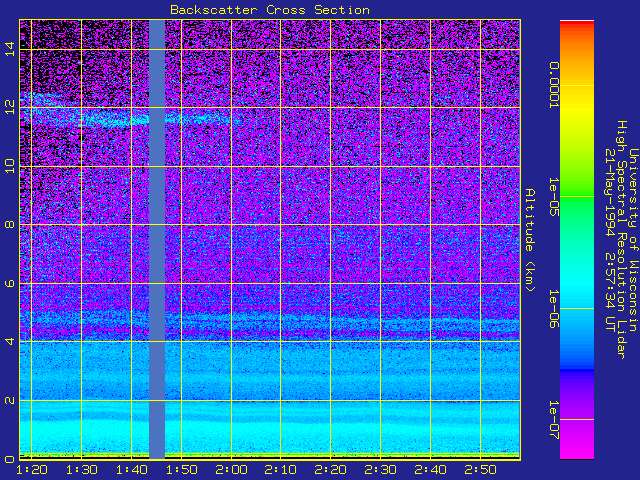Click the 1:40 time axis label
Image resolution: width=640 pixels, height=480 pixels.
(131, 470)
